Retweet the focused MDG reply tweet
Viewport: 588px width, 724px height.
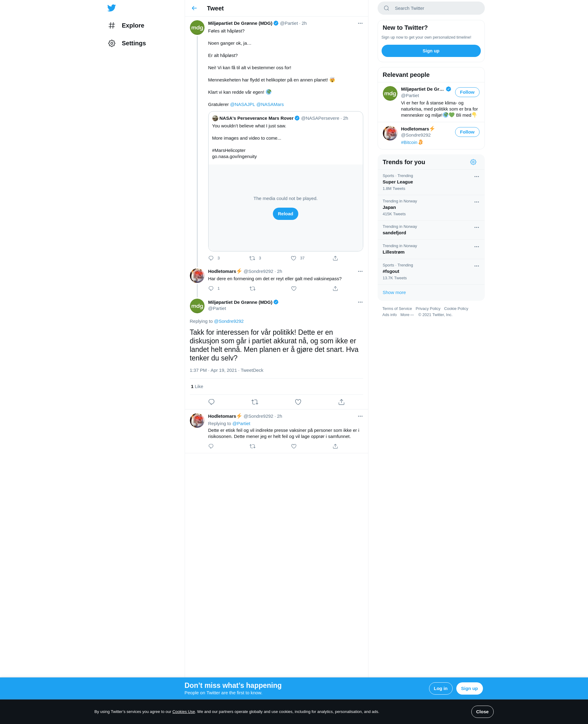(255, 402)
